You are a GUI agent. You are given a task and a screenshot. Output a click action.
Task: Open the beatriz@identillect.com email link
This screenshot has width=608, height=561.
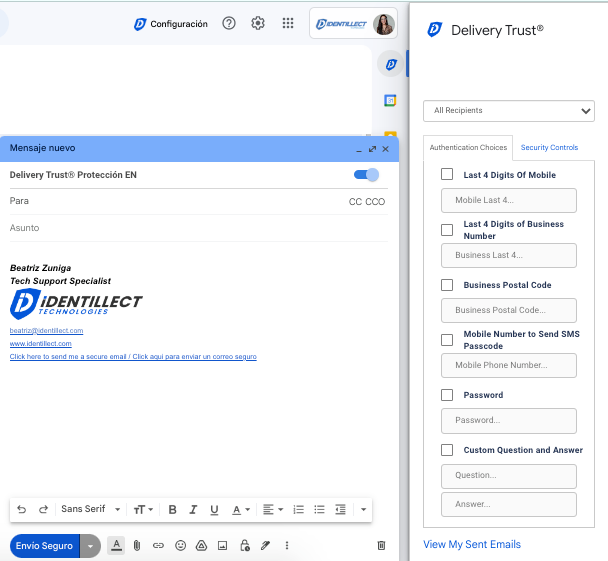pos(47,331)
